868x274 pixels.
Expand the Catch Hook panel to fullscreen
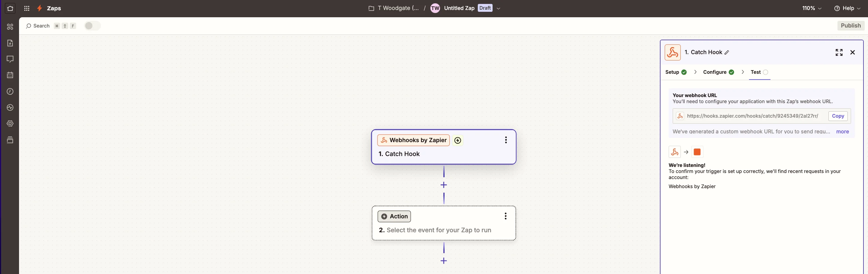tap(839, 52)
